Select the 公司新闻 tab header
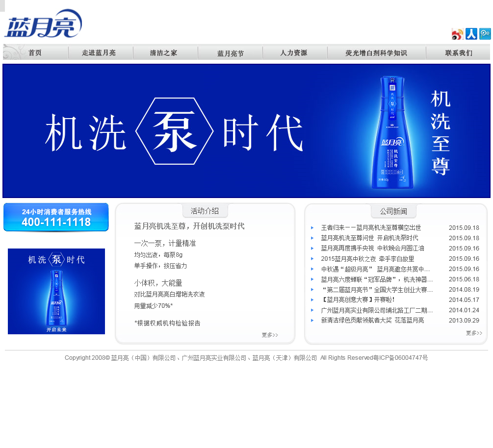 click(393, 211)
